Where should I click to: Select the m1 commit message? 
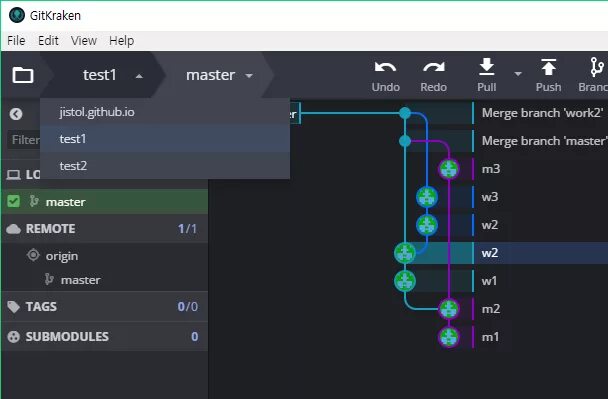pyautogui.click(x=490, y=337)
